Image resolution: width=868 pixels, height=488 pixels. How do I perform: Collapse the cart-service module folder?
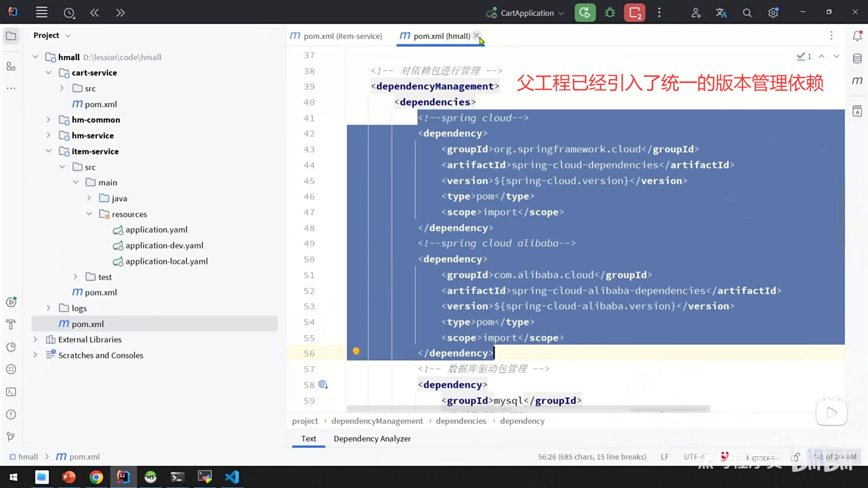48,73
